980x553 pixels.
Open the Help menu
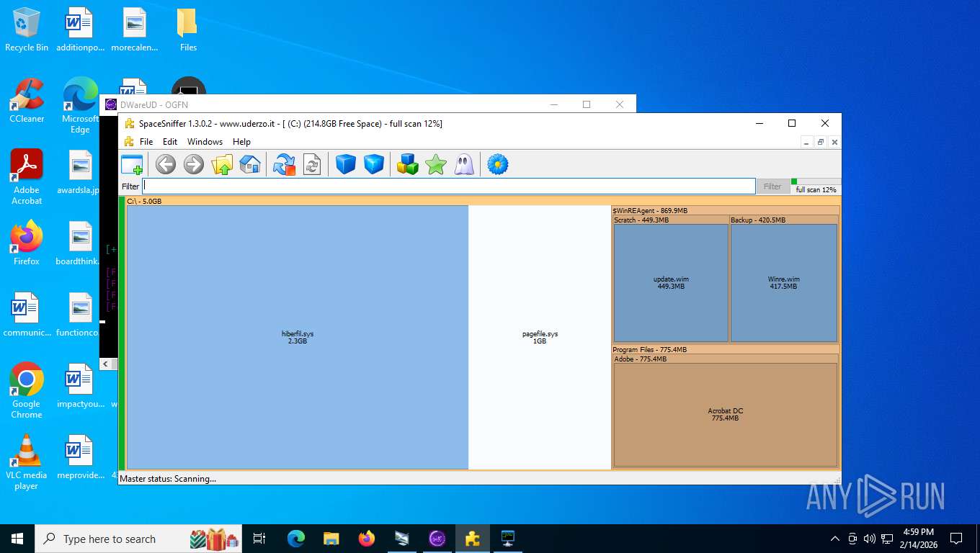point(241,142)
